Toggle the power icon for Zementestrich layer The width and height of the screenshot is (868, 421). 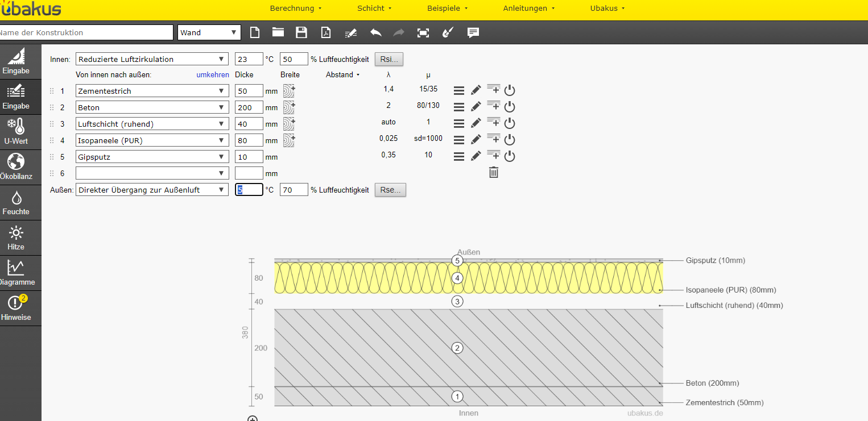510,90
